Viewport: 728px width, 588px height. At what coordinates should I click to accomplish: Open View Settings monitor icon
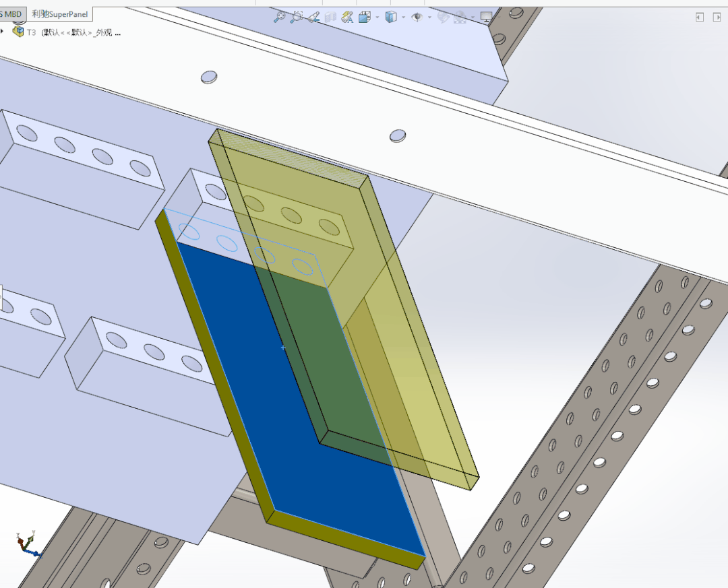486,18
